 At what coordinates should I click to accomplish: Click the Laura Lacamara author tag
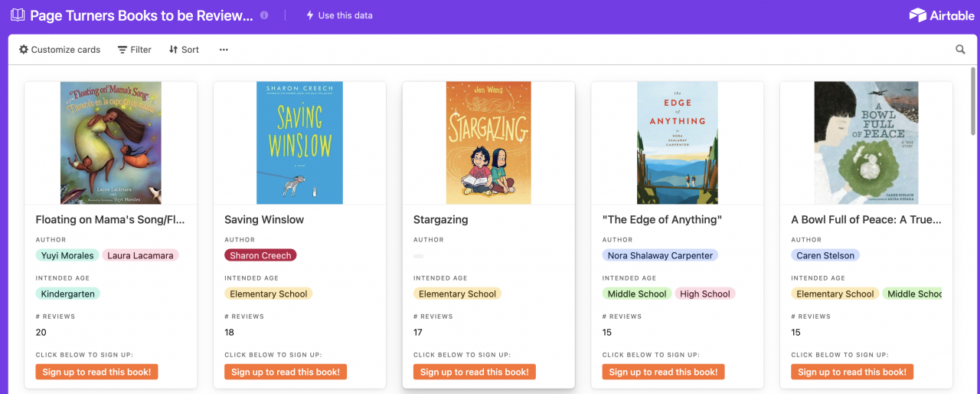tap(140, 255)
